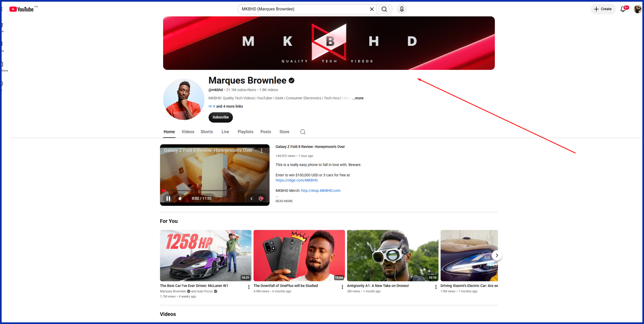This screenshot has width=644, height=324.
Task: Mute the featured video volume
Action: coord(180,198)
